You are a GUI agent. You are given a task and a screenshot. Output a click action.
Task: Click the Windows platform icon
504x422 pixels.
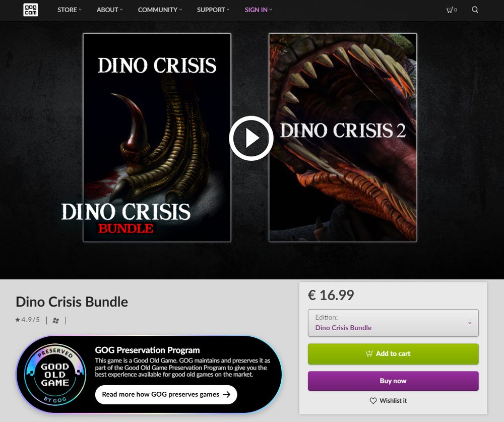55,320
